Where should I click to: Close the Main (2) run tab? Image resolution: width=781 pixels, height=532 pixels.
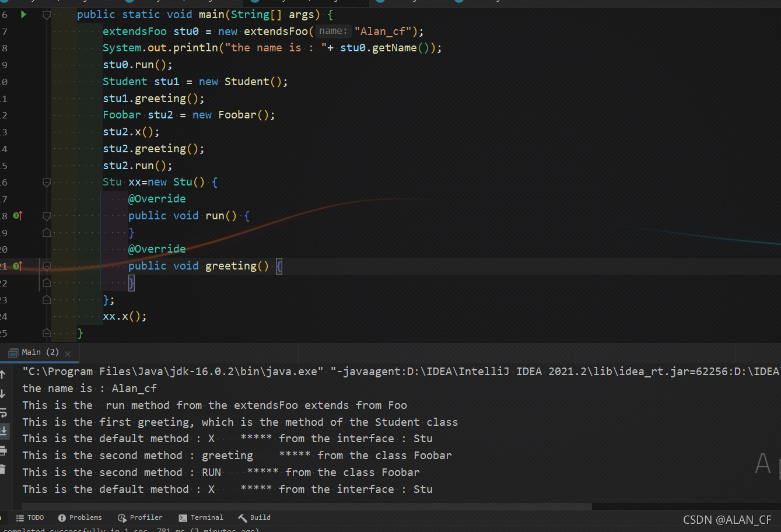(68, 353)
